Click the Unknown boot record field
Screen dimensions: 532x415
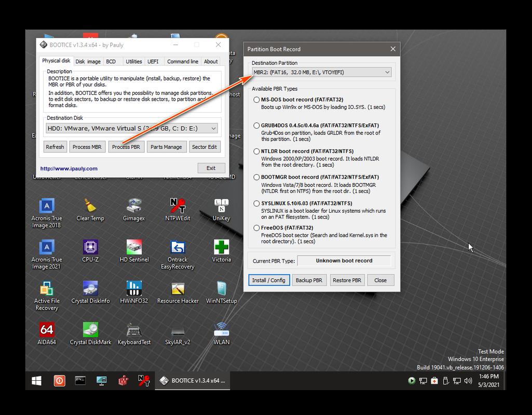(344, 261)
